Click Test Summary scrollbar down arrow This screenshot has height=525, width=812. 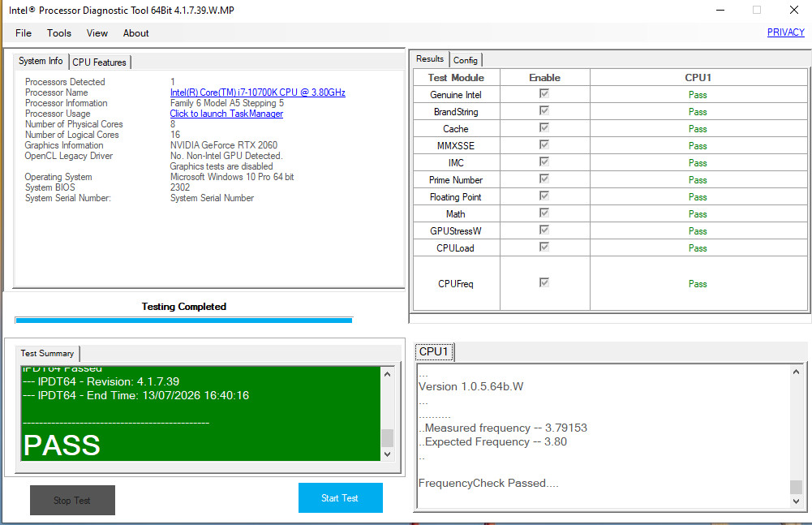(x=388, y=454)
